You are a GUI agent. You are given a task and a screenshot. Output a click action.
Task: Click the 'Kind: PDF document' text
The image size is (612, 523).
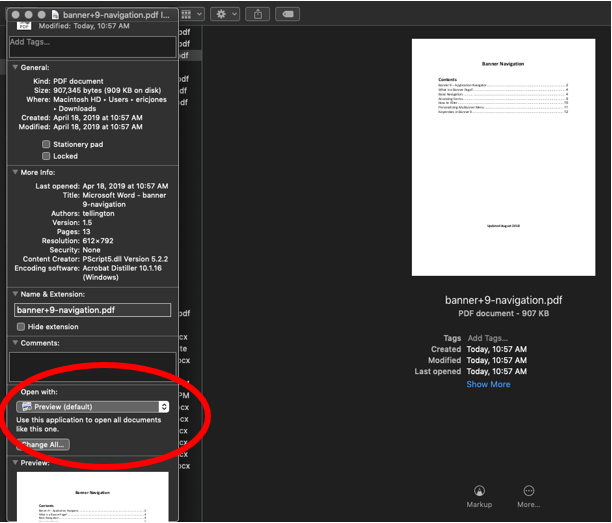pos(68,81)
